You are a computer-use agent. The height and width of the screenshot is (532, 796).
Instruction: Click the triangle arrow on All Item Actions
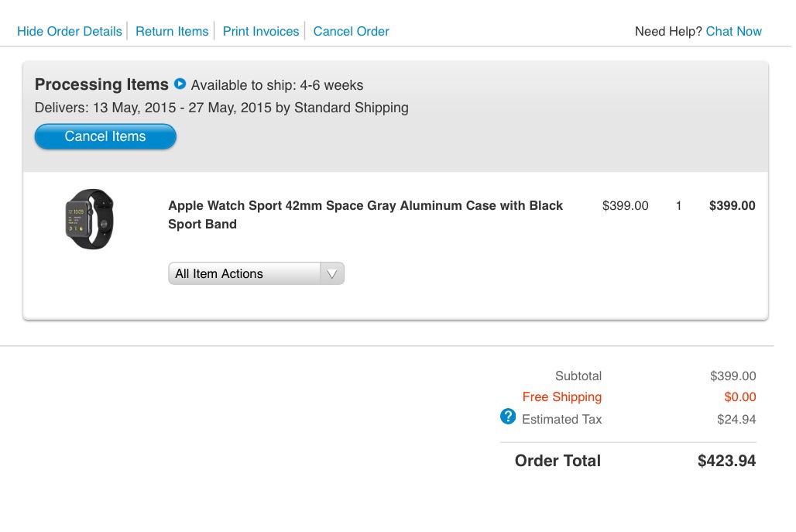[x=331, y=273]
